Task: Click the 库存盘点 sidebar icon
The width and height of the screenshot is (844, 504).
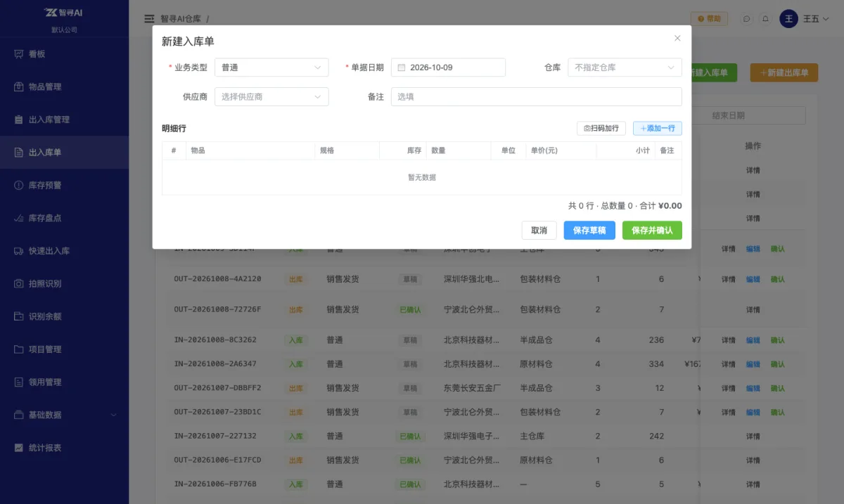Action: coord(19,218)
